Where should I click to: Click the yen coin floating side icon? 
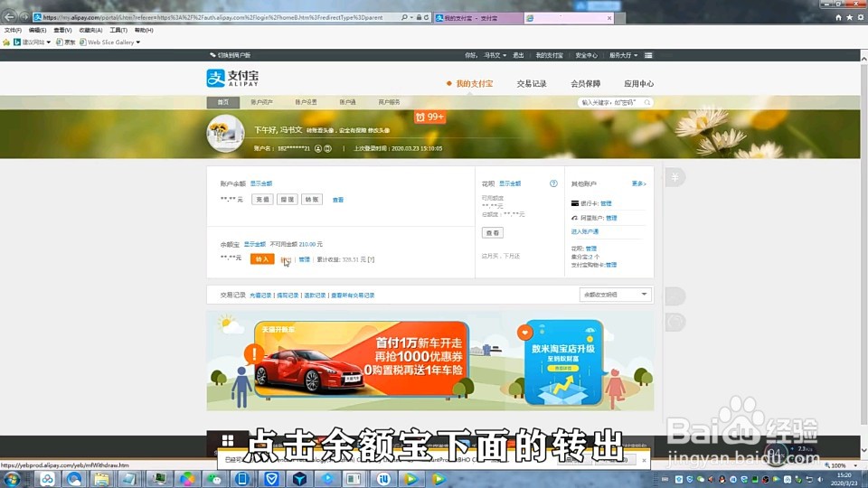tap(675, 177)
